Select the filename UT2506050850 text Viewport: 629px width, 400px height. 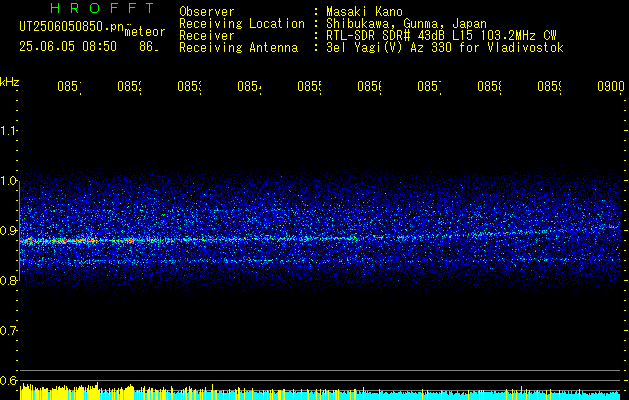point(71,26)
